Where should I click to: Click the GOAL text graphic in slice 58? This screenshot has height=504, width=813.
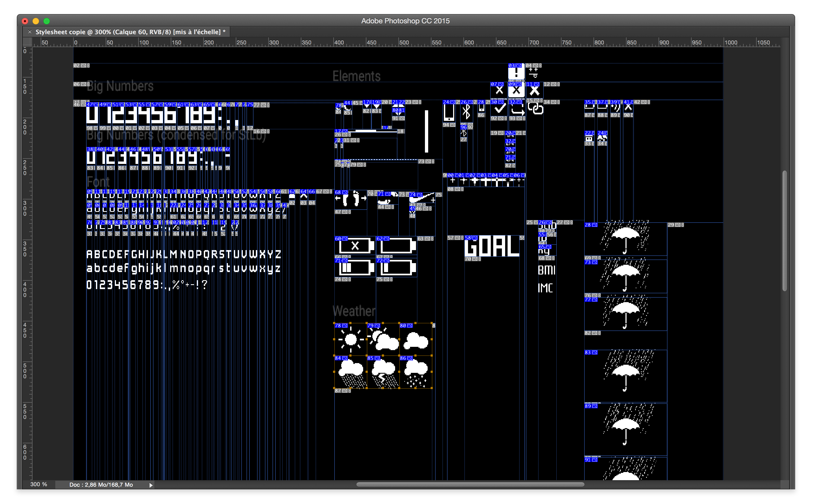tap(491, 246)
